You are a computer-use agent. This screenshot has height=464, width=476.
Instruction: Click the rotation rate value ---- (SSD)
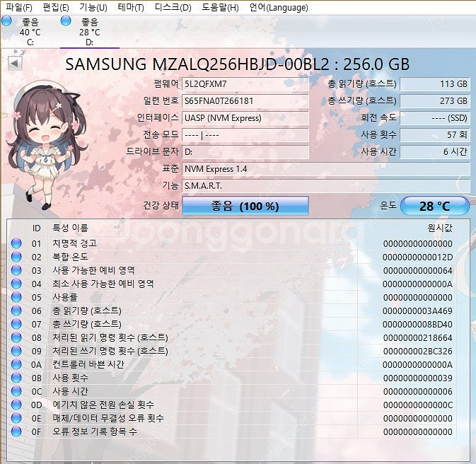[435, 118]
